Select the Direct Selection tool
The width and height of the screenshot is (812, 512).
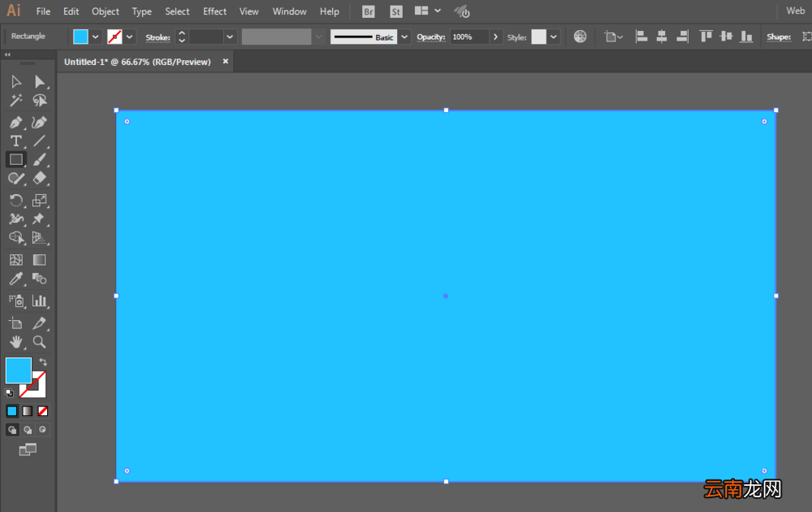(39, 81)
